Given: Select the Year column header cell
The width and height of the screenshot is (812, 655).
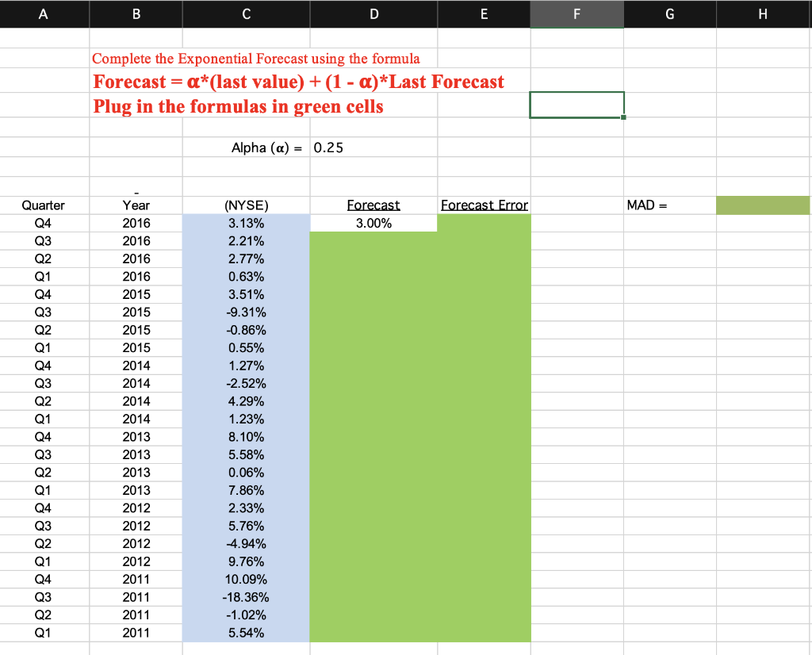Looking at the screenshot, I should click(136, 205).
